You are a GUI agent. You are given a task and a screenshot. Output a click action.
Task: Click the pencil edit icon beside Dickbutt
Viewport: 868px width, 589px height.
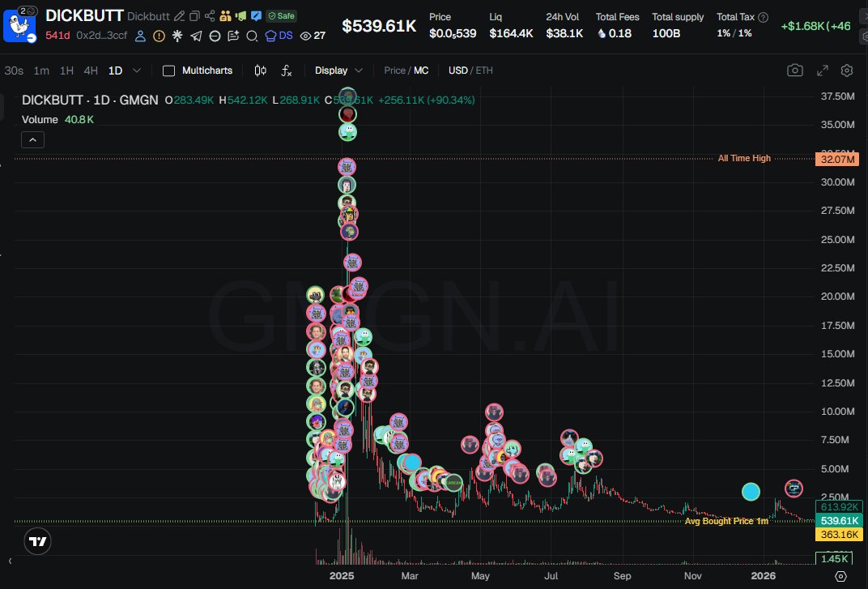[x=180, y=16]
